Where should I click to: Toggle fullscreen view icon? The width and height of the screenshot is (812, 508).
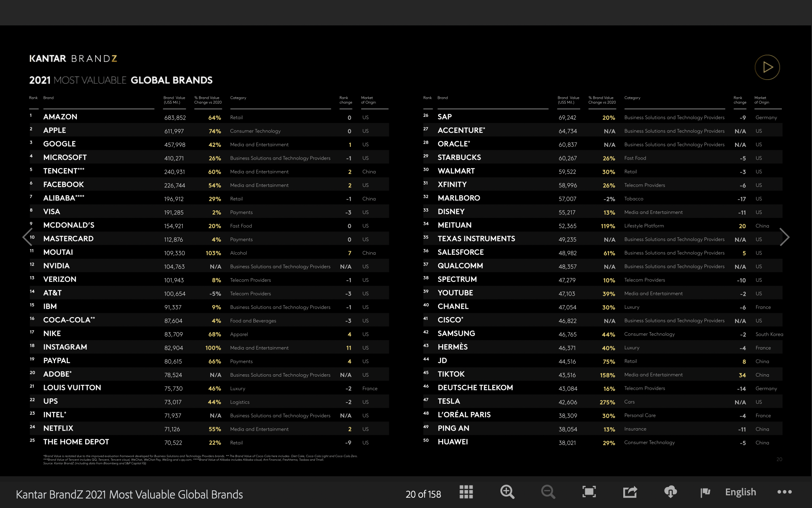(589, 492)
